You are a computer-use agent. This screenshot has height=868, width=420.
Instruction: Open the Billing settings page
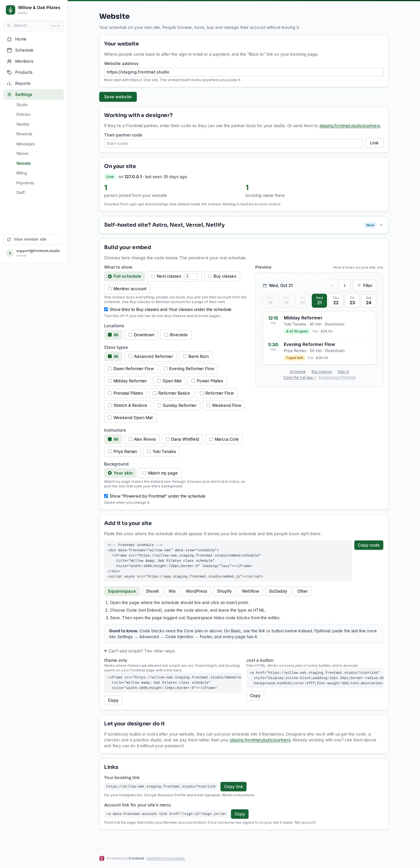(21, 173)
